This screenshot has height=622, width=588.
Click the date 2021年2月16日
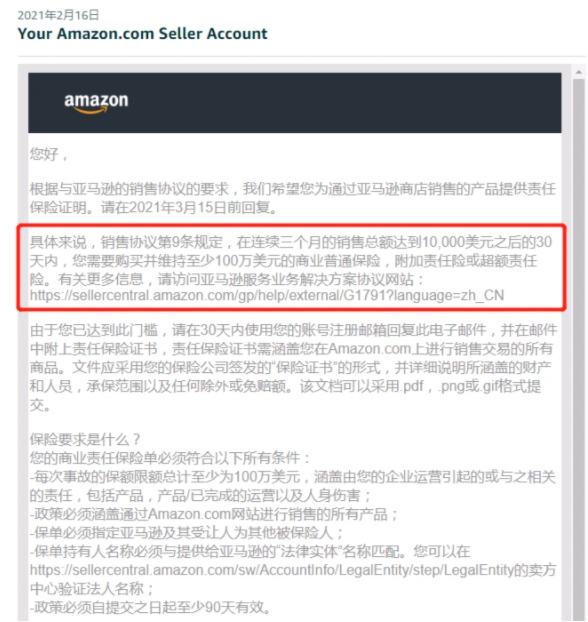click(x=58, y=15)
